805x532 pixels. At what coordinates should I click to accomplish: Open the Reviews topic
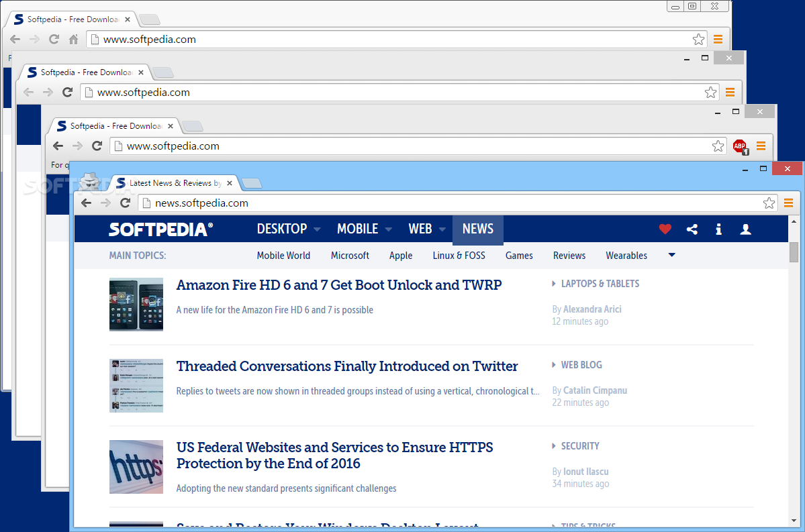point(569,256)
